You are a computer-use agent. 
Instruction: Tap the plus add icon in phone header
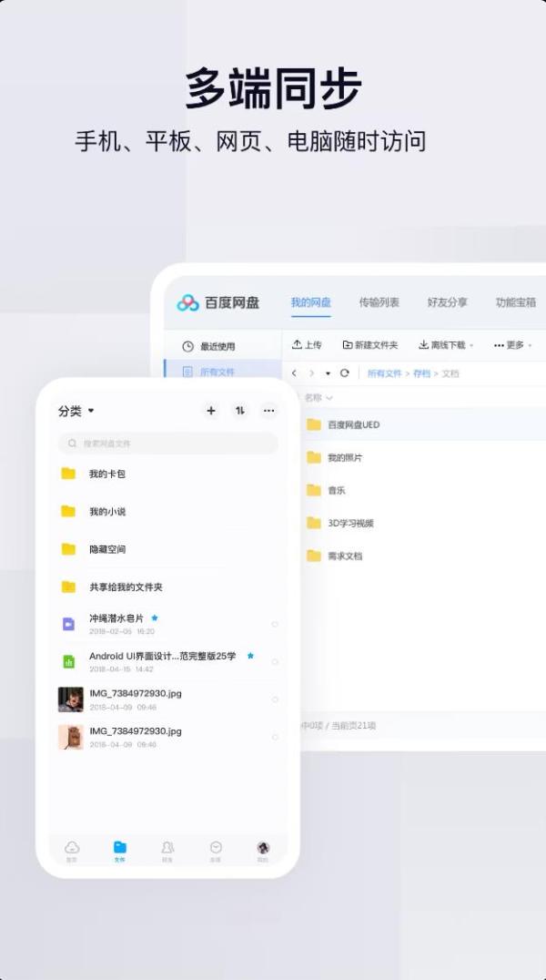coord(211,411)
